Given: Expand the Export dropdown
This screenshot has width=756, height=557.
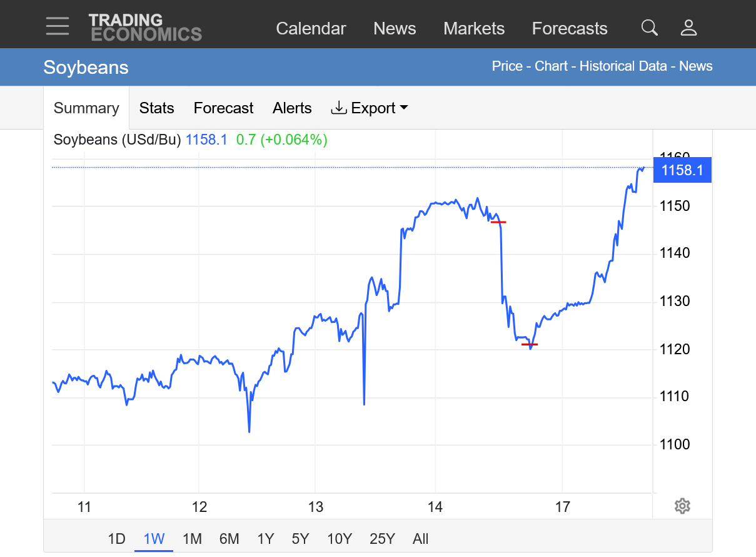Looking at the screenshot, I should tap(370, 108).
